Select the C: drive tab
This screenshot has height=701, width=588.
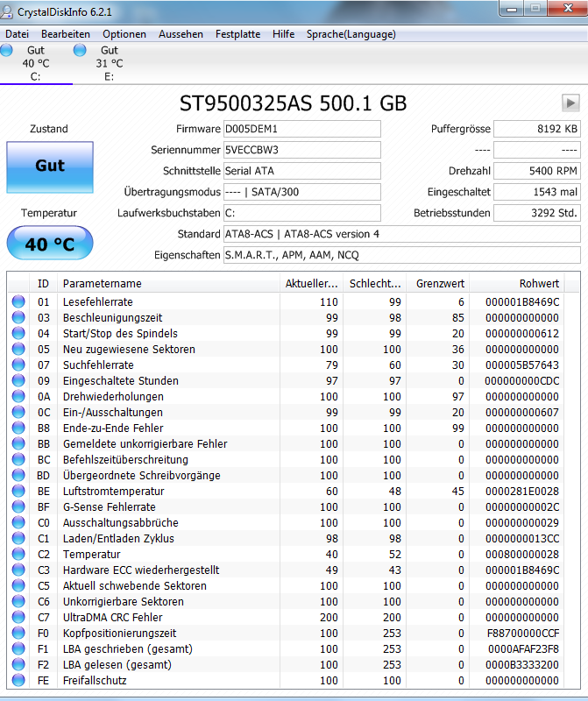[36, 63]
